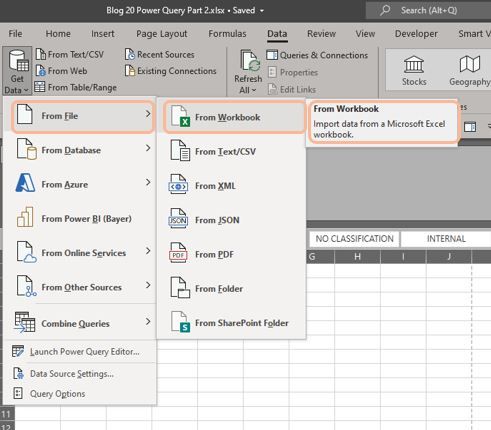The width and height of the screenshot is (491, 430).
Task: Switch to the Formulas tab
Action: point(227,34)
